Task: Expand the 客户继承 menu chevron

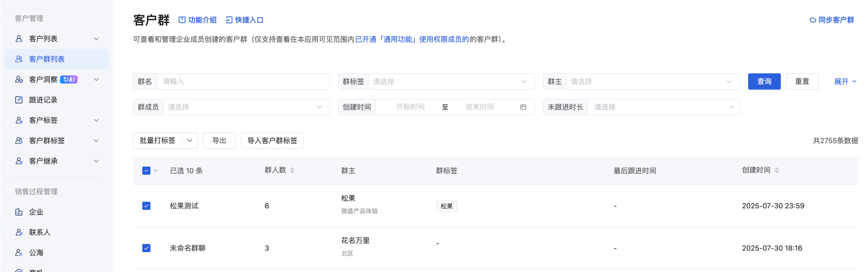Action: [96, 161]
